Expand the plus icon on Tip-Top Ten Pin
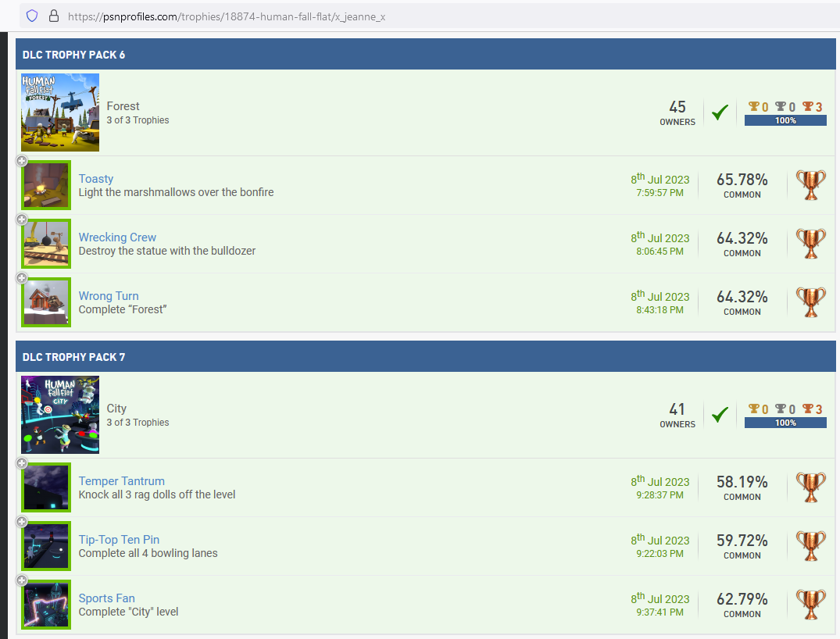 [22, 522]
